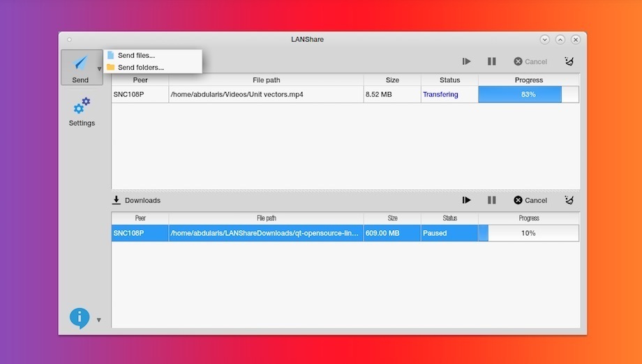Sort Downloads table by Size header
The height and width of the screenshot is (364, 642).
(392, 218)
